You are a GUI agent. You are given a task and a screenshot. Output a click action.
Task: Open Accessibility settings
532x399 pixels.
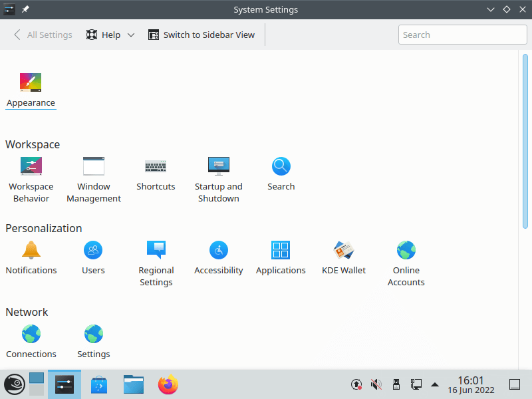pyautogui.click(x=219, y=257)
